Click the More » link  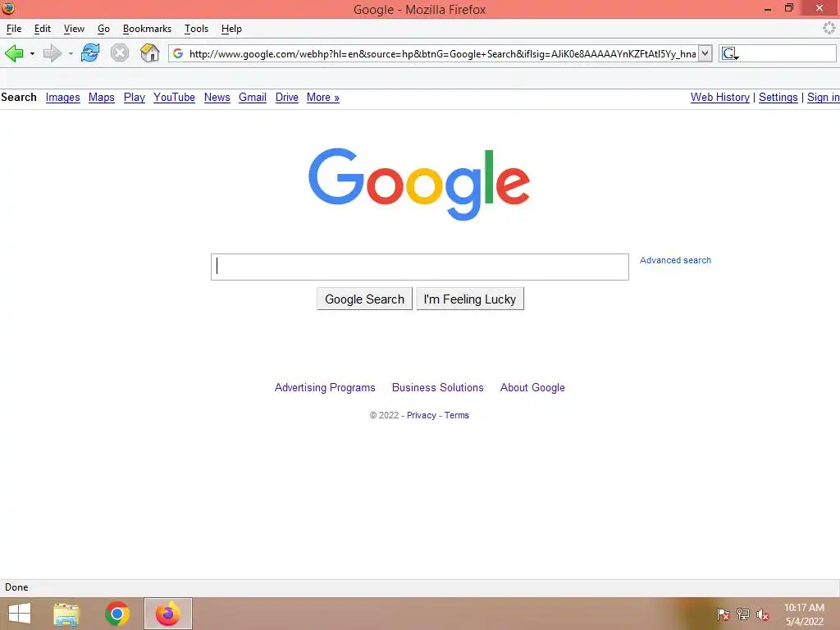pos(323,97)
